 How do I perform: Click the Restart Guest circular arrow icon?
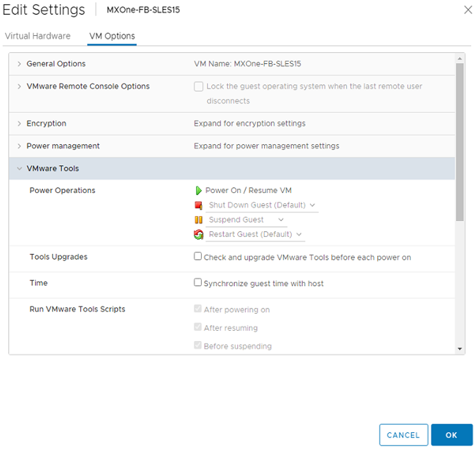198,234
